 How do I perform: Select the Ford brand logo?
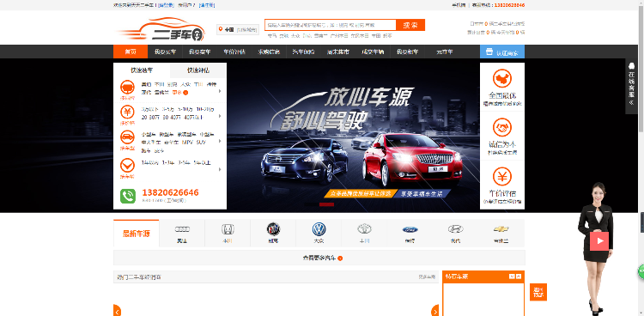[x=410, y=229]
